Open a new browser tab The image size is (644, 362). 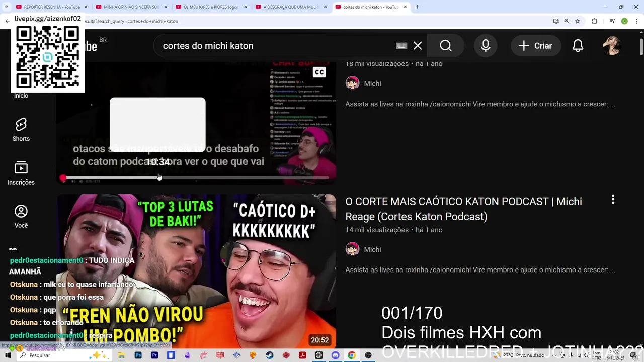click(x=417, y=7)
